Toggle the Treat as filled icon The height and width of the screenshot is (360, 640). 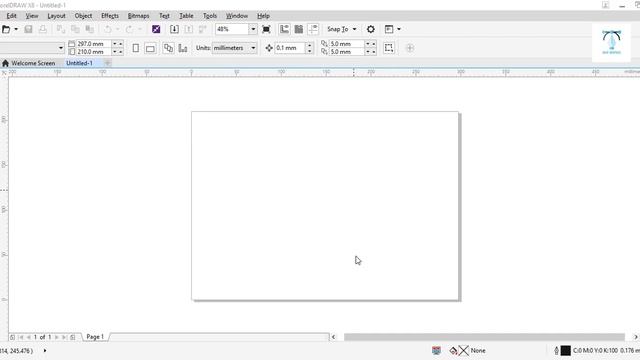pyautogui.click(x=389, y=48)
